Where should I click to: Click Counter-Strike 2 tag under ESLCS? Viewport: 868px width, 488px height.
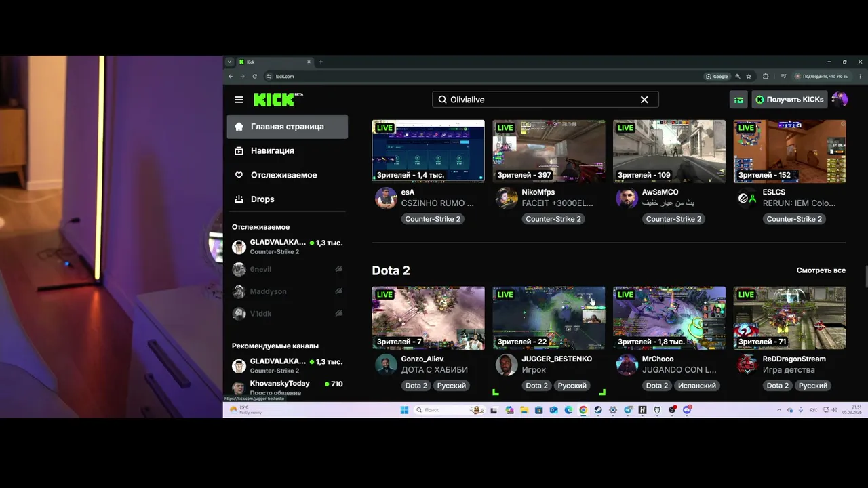[794, 219]
